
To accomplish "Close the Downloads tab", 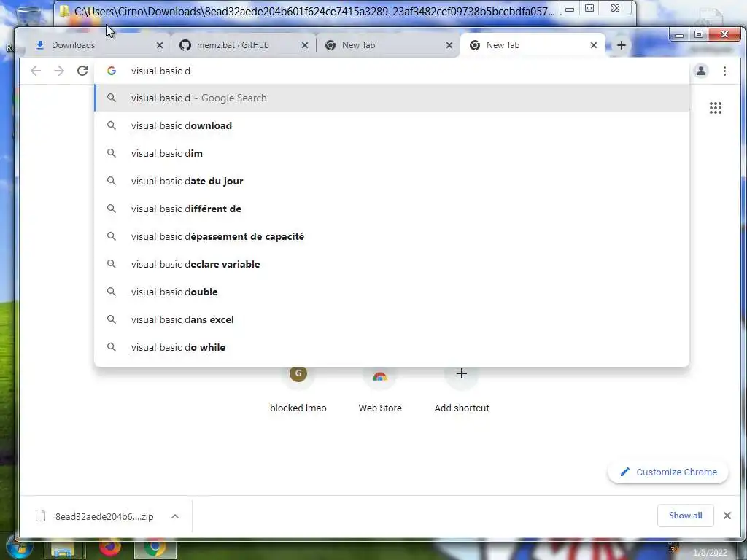I will click(x=160, y=45).
